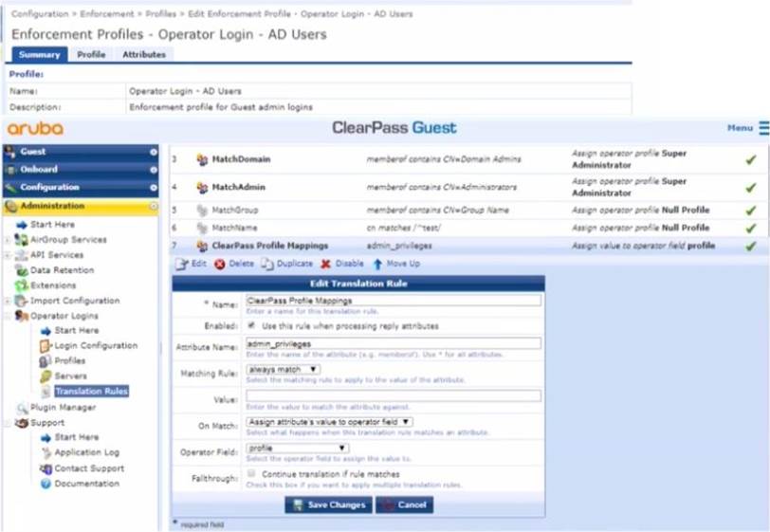Open Translation Rules in the sidebar
This screenshot has height=532, width=770.
tap(91, 391)
